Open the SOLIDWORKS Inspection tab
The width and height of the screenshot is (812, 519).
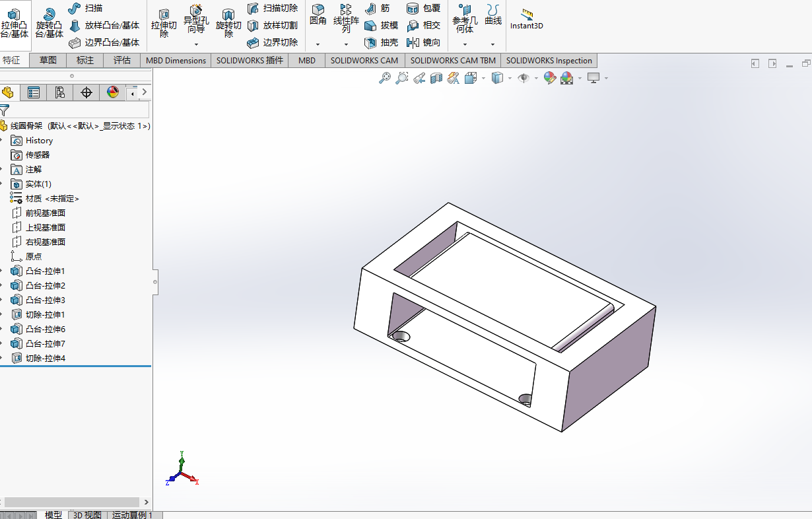click(x=549, y=60)
